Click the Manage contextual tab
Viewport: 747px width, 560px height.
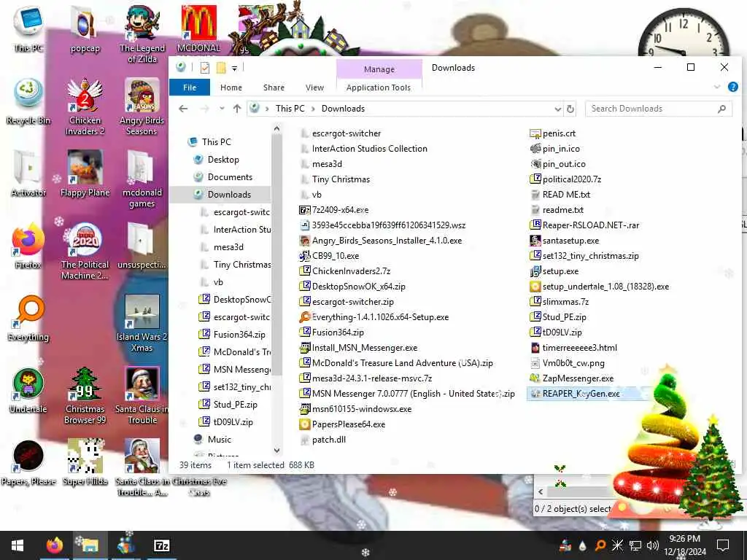[379, 69]
